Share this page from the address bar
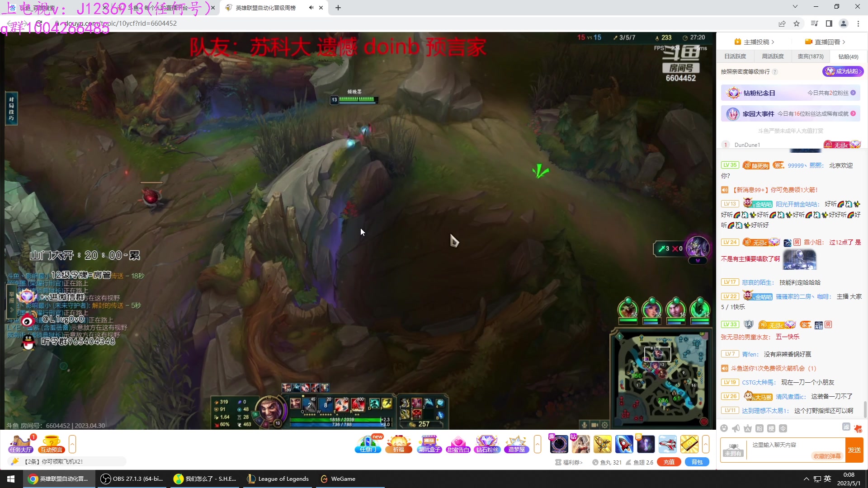The height and width of the screenshot is (488, 868). (x=782, y=23)
